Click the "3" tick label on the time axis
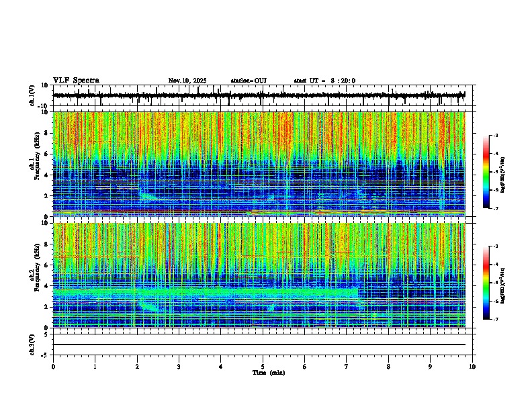Viewport: 532px width, 411px height. (x=179, y=367)
